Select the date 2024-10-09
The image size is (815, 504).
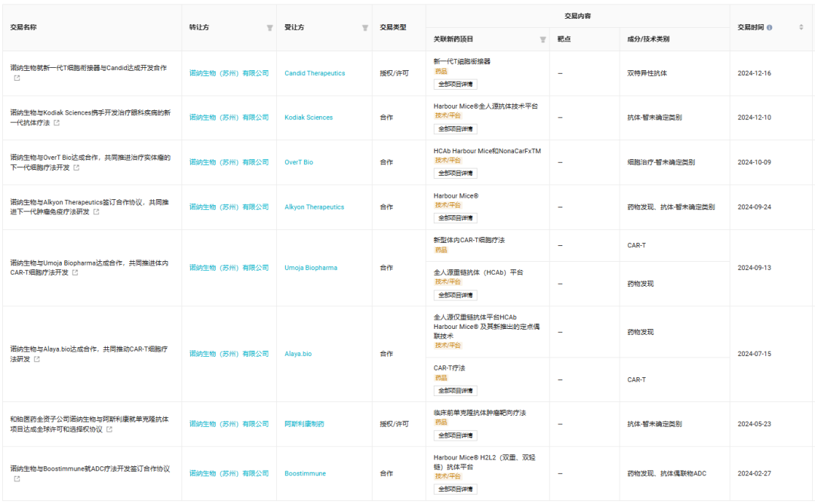[x=754, y=162]
